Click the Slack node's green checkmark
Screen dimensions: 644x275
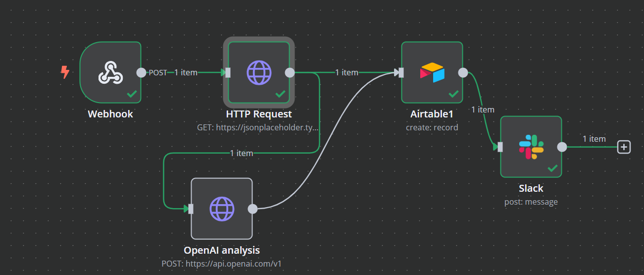pos(552,168)
